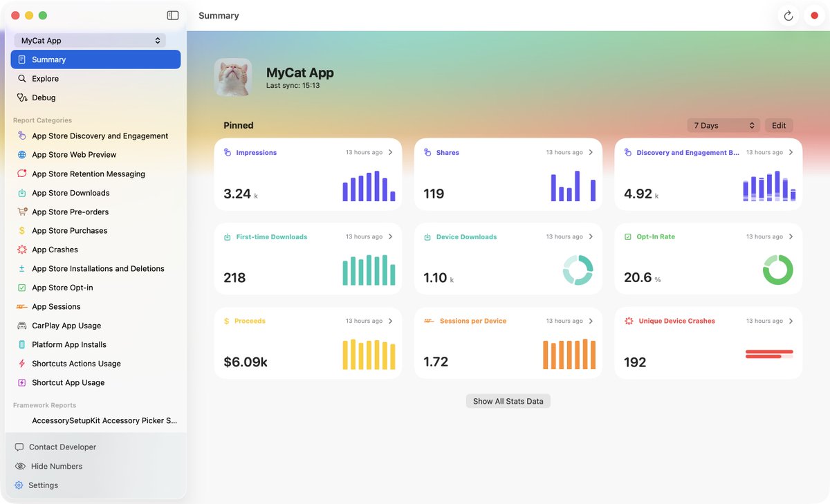Click the Shares title text
The height and width of the screenshot is (504, 830).
pyautogui.click(x=448, y=153)
